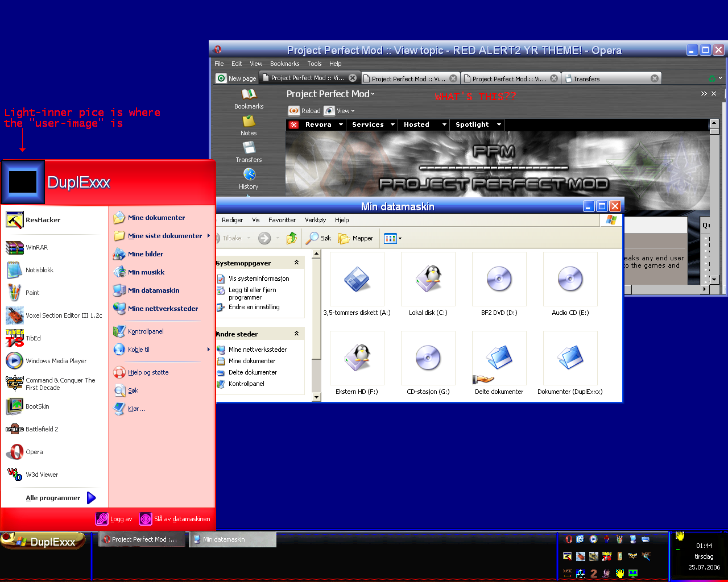Viewport: 728px width, 582px height.
Task: Open Opera Bookmarks menu
Action: (284, 64)
